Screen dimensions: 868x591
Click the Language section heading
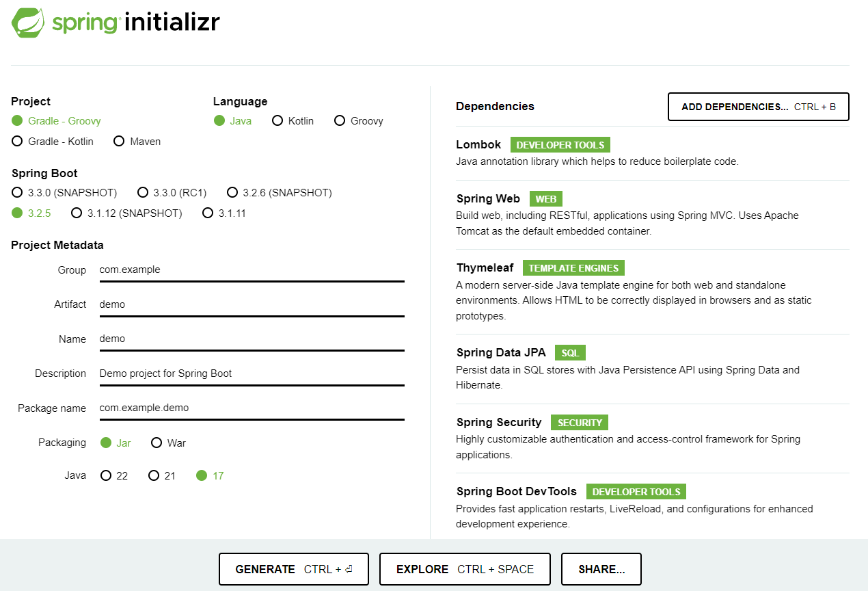pos(241,101)
